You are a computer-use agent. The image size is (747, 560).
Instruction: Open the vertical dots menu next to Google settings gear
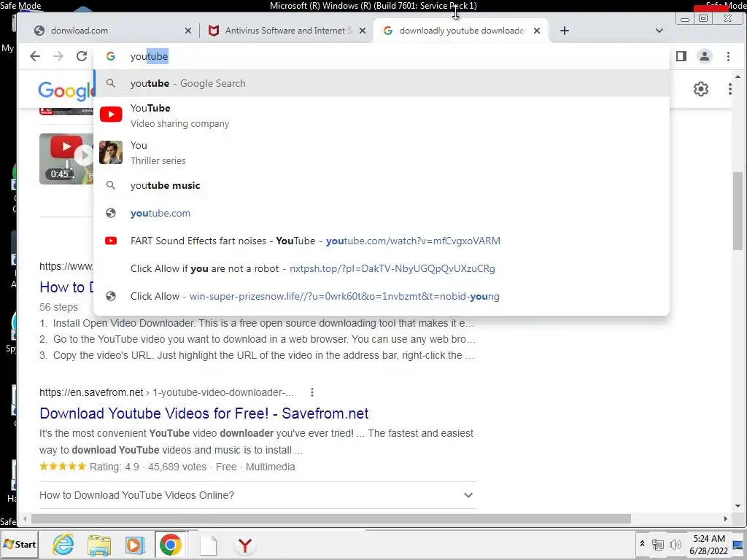(x=729, y=89)
